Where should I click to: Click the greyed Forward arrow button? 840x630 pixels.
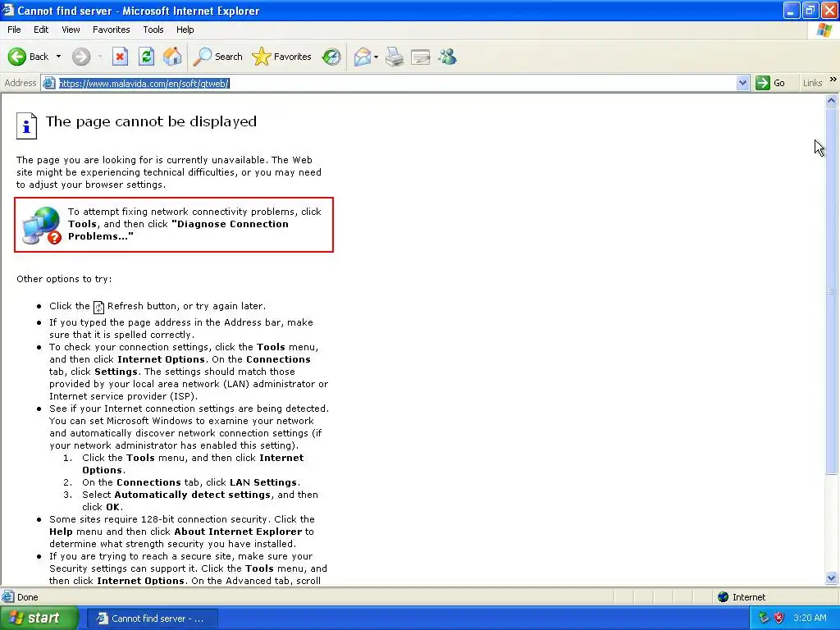pos(81,57)
